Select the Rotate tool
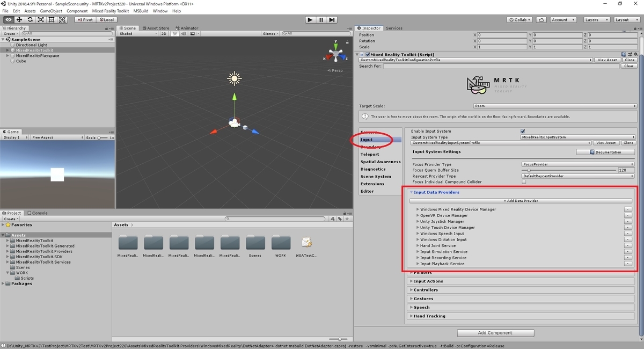 click(x=30, y=20)
